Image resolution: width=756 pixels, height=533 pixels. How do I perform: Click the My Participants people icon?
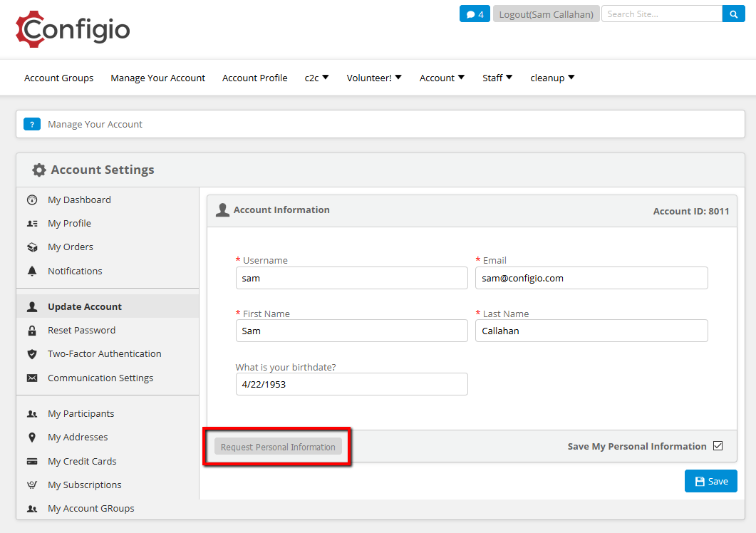(32, 414)
